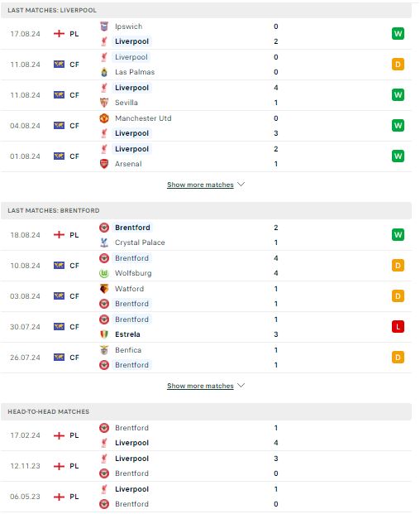Open the red L badge for Brentford vs Estrela
Screen dimensions: 420x514
tap(398, 326)
